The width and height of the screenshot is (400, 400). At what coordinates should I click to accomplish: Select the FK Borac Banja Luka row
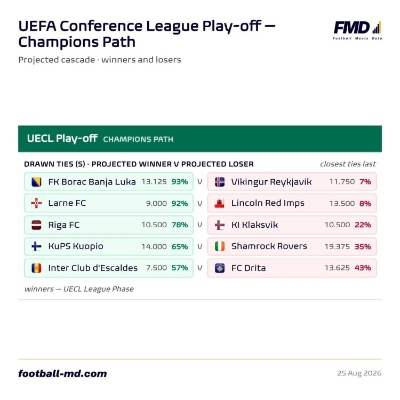point(109,182)
